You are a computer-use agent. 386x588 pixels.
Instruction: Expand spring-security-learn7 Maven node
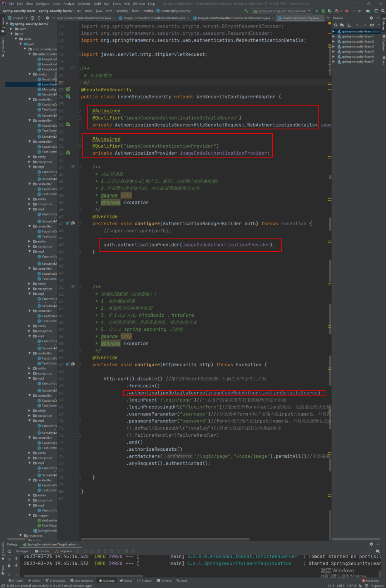333,62
